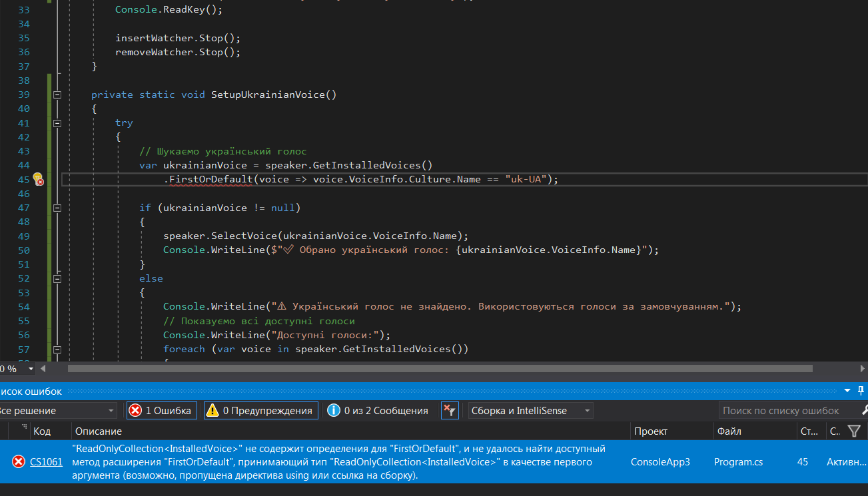Screen dimensions: 868x496
Task: Click the right arrow of the horizontal scrollbar
Action: 863,368
